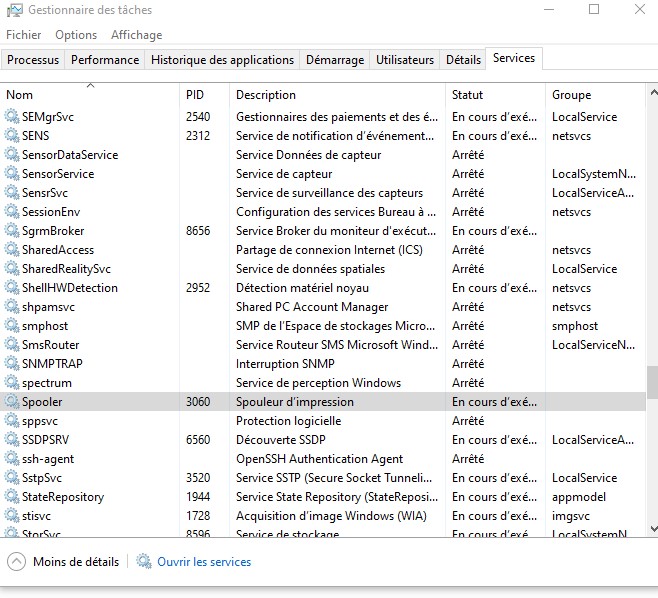The height and width of the screenshot is (598, 658).
Task: Collapse view with Moins de détails chevron
Action: click(16, 562)
